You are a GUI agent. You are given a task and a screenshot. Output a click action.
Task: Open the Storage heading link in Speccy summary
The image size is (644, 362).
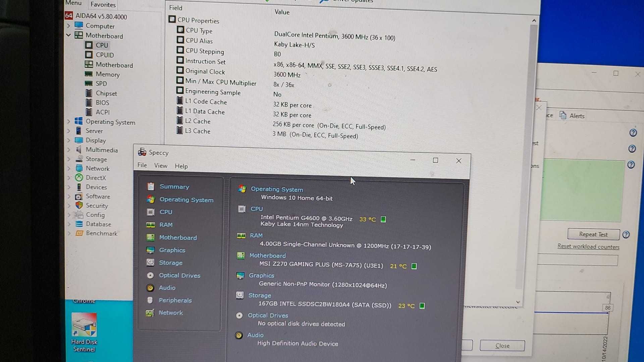click(x=260, y=295)
